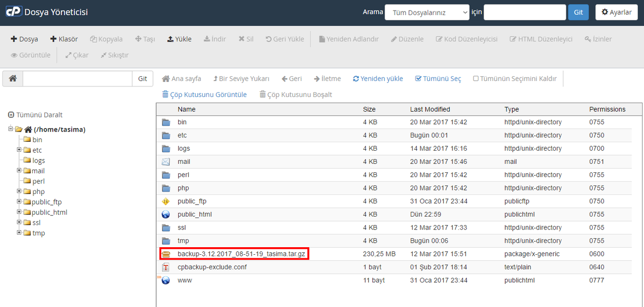The height and width of the screenshot is (307, 644).
Task: Click the Düzenle edit toolbar item
Action: pyautogui.click(x=407, y=39)
